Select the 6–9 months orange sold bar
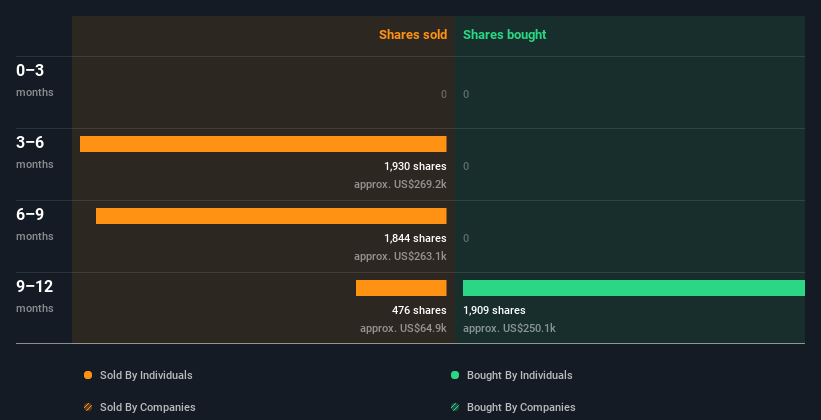821x420 pixels. [x=271, y=216]
